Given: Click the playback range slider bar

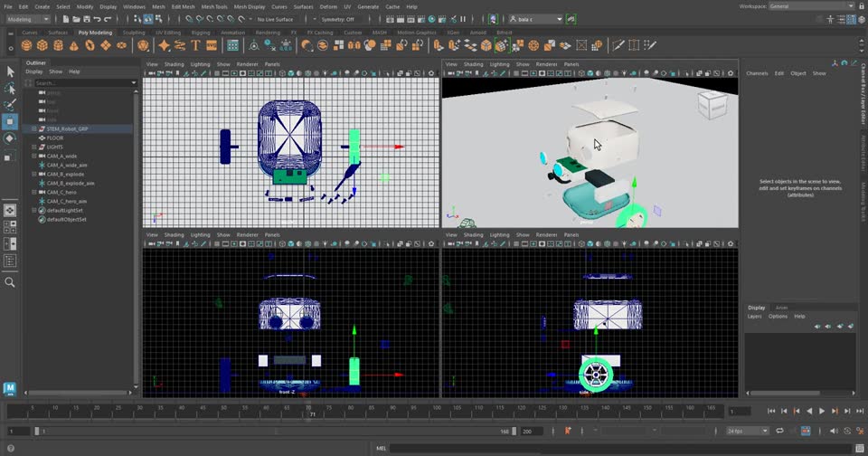Looking at the screenshot, I should tap(274, 431).
